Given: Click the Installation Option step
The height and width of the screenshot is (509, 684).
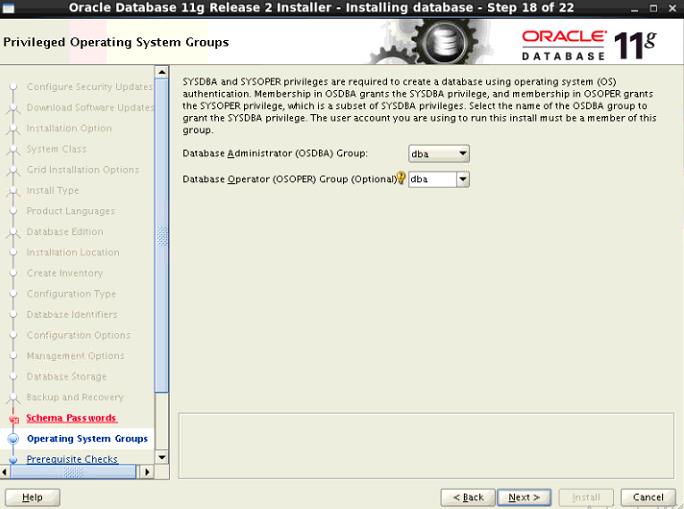Looking at the screenshot, I should click(x=69, y=128).
